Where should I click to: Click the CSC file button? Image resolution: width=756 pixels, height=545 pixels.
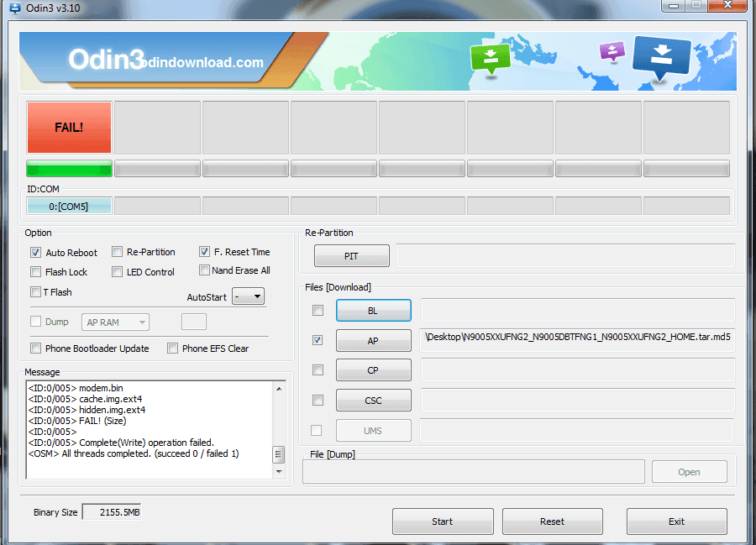(373, 401)
